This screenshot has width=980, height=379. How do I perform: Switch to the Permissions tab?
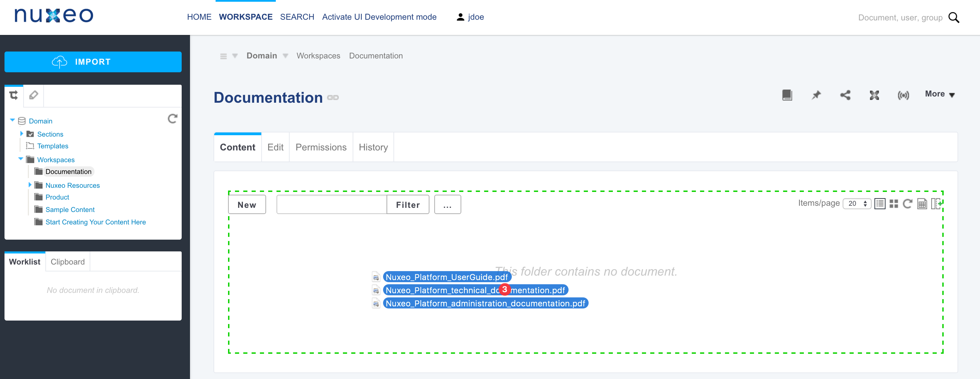pyautogui.click(x=321, y=147)
